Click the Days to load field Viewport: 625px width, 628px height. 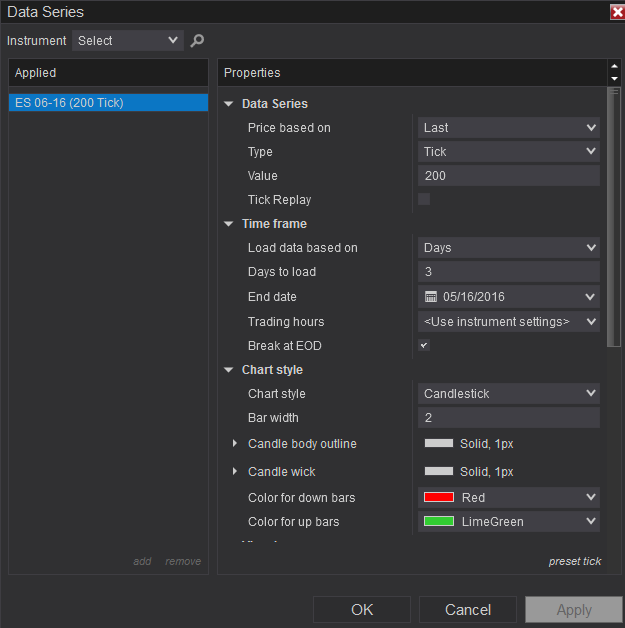point(508,272)
